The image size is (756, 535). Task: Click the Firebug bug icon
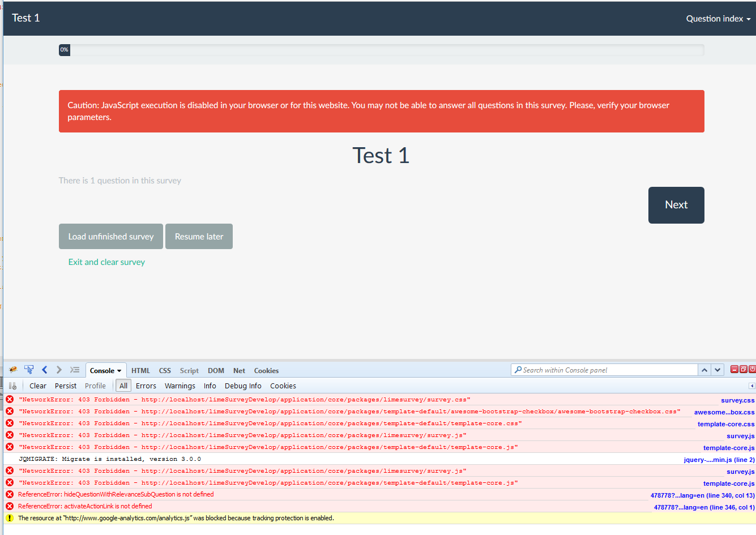pyautogui.click(x=13, y=370)
